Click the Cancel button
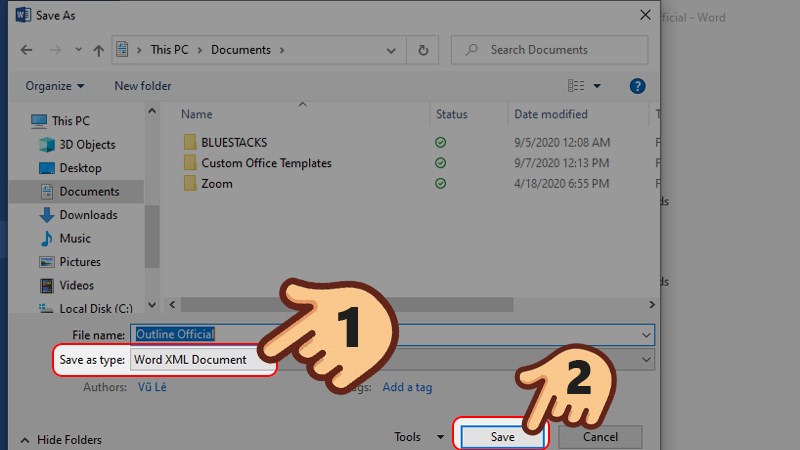The image size is (800, 450). point(600,437)
